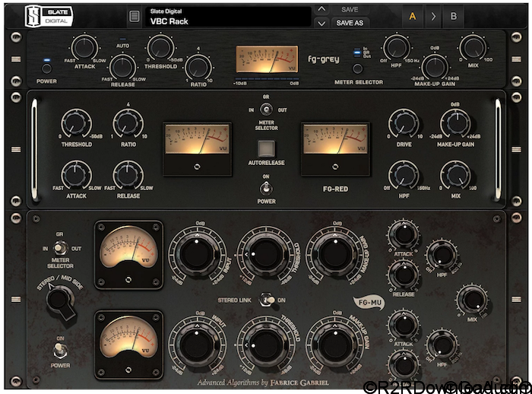
Task: Flip the FG-MU POWER switch
Action: point(60,351)
